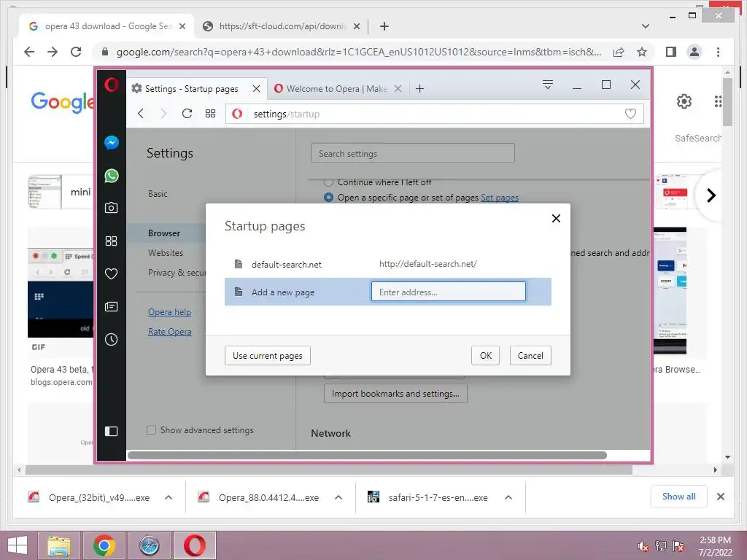Open History clock icon in sidebar
This screenshot has width=747, height=560.
pos(111,340)
